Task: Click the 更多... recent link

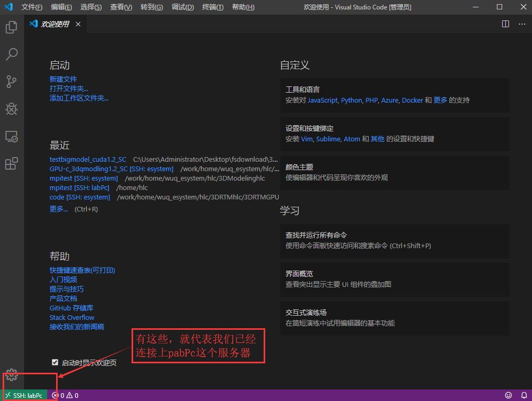Action: [59, 209]
